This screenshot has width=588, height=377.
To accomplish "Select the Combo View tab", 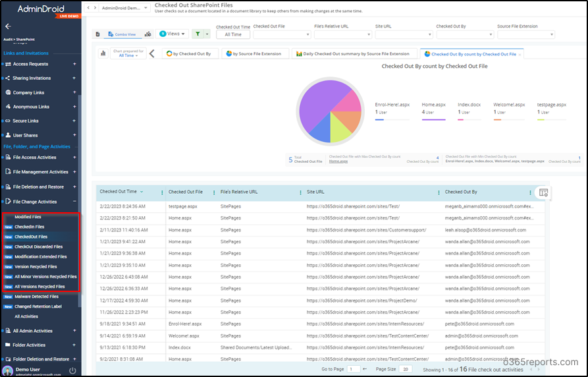I will click(x=122, y=34).
